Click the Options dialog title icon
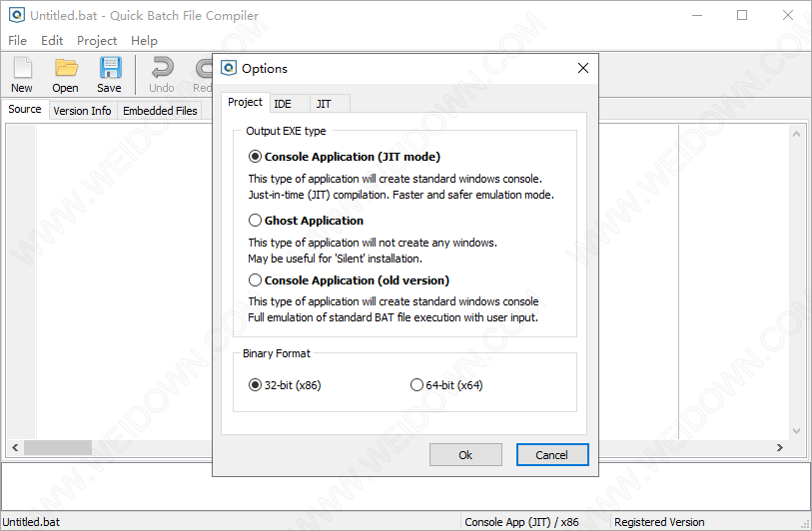Image resolution: width=812 pixels, height=531 pixels. (x=229, y=68)
